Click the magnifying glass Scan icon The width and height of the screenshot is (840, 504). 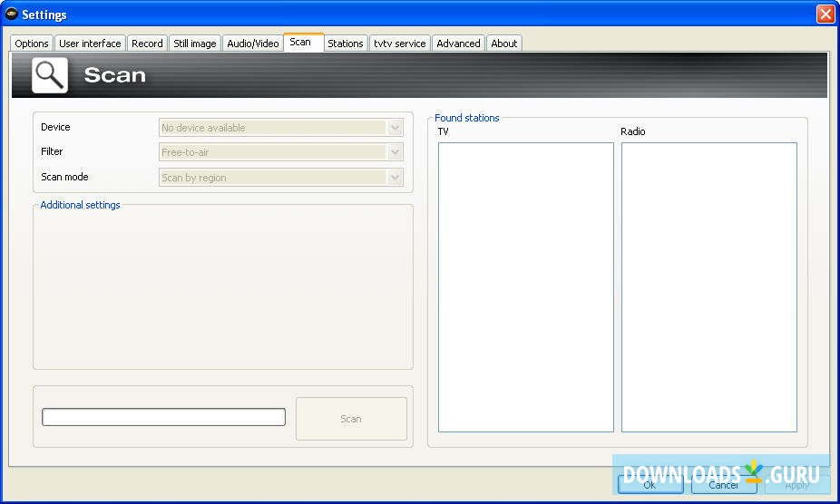click(50, 75)
